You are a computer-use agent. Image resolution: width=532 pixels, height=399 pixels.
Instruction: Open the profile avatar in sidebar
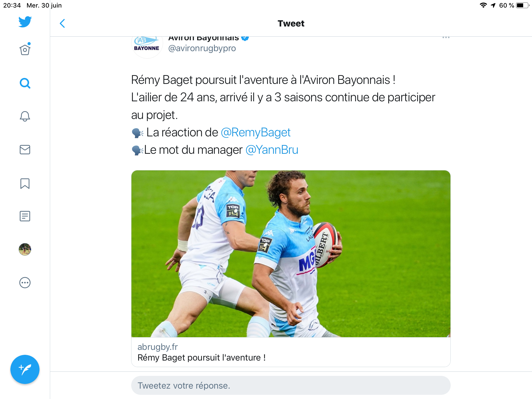point(25,249)
